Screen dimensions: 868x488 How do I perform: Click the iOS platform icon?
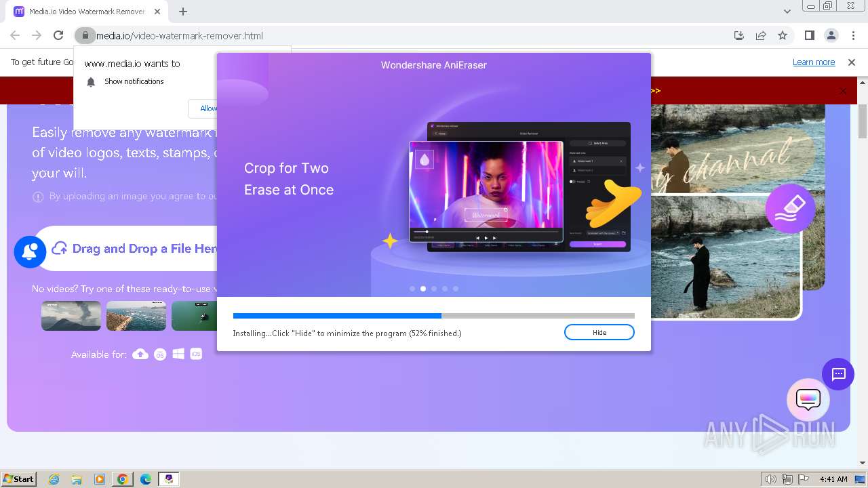coord(196,354)
